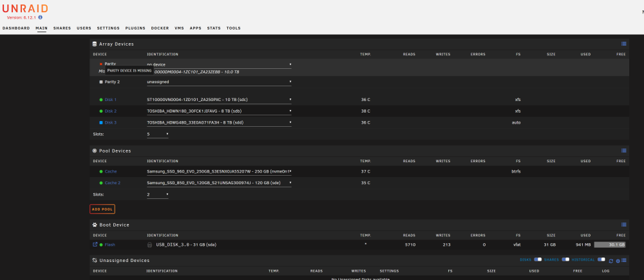Click the Add Pool button
Screen dimensions: 644x280
point(102,209)
